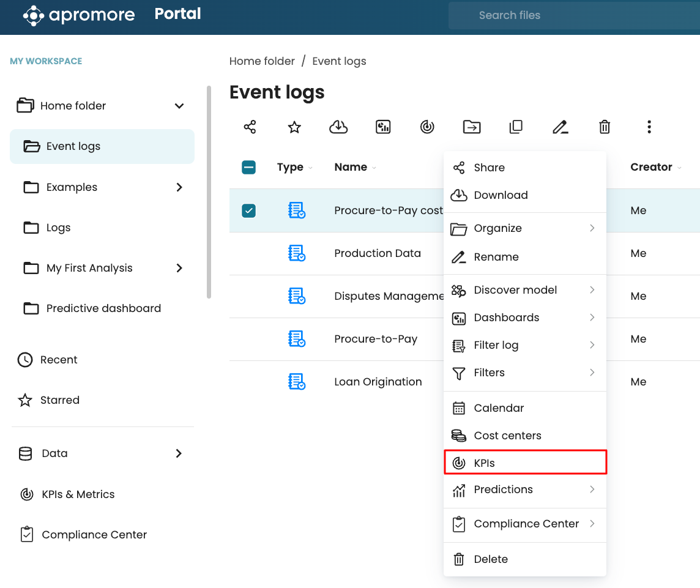This screenshot has width=700, height=588.
Task: Click the KPI target icon in toolbar
Action: click(427, 127)
